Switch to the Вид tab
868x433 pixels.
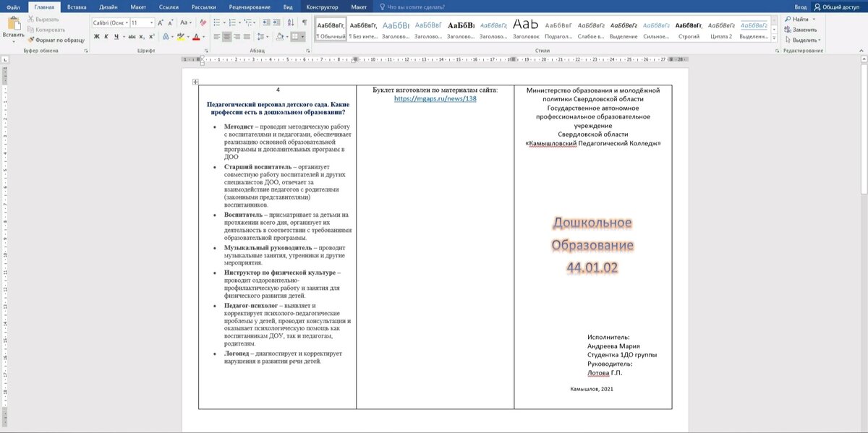point(288,7)
